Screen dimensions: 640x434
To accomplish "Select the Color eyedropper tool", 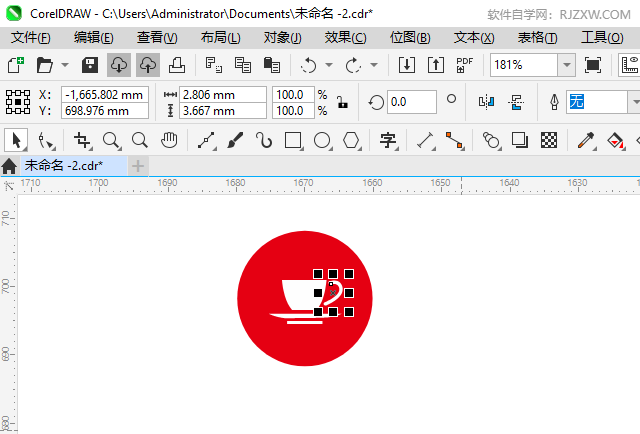I will (x=586, y=140).
